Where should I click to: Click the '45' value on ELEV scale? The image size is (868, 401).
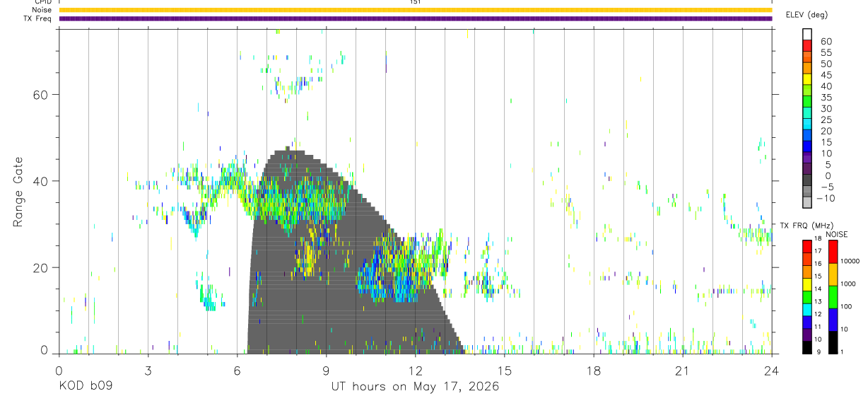(x=826, y=75)
